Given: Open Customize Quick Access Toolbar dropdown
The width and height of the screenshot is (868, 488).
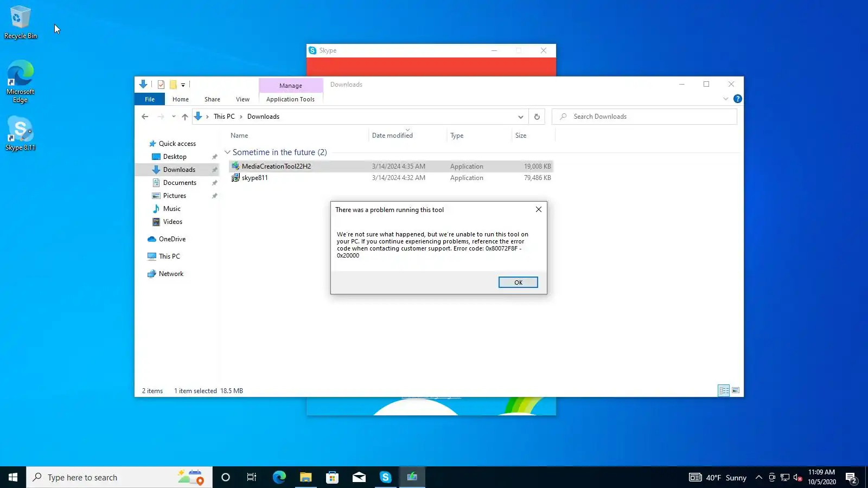Looking at the screenshot, I should pyautogui.click(x=183, y=85).
